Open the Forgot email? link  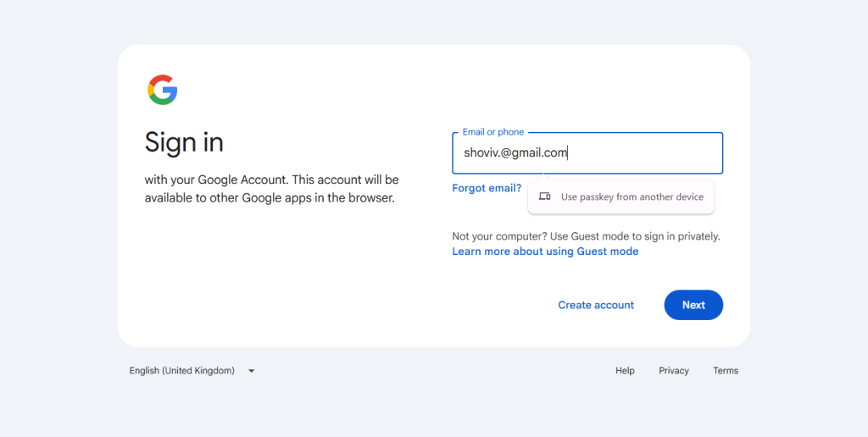[x=487, y=188]
